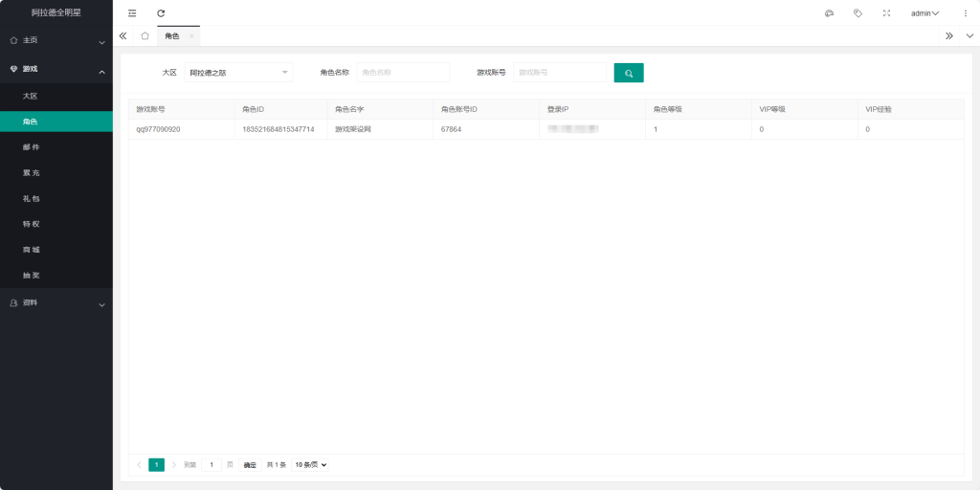Click the VIP经验 column header

pyautogui.click(x=911, y=109)
